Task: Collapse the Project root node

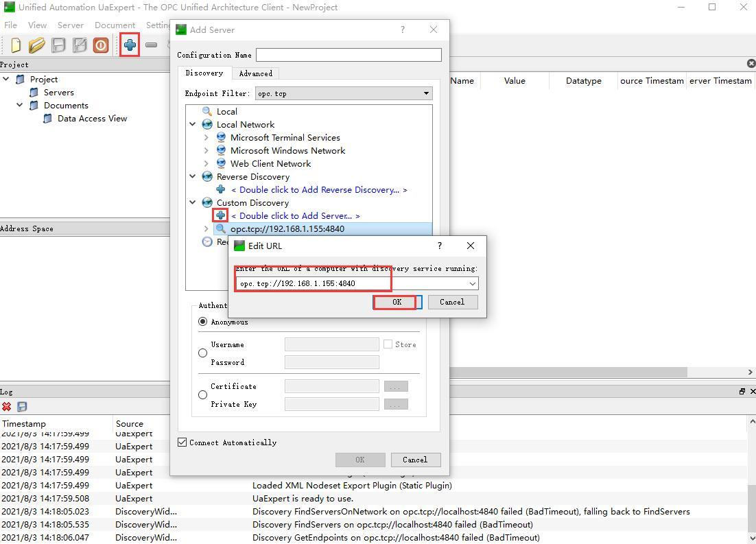Action: (5, 79)
